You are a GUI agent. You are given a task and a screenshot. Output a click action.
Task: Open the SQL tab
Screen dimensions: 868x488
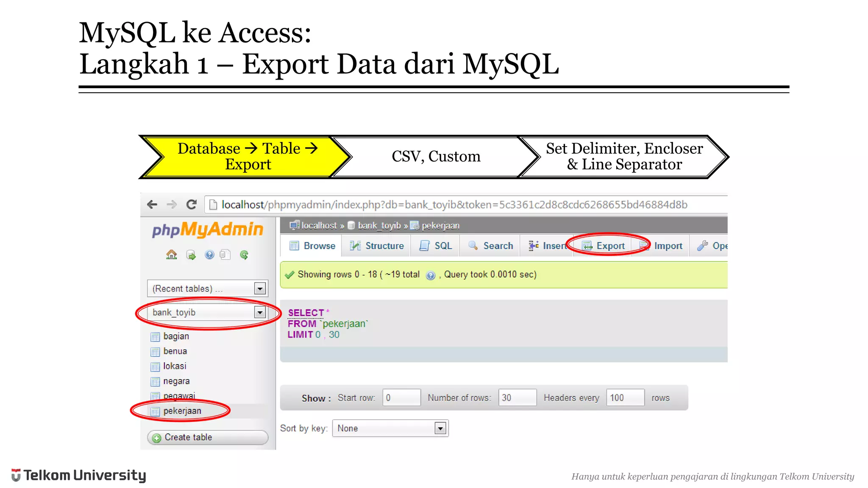click(435, 246)
